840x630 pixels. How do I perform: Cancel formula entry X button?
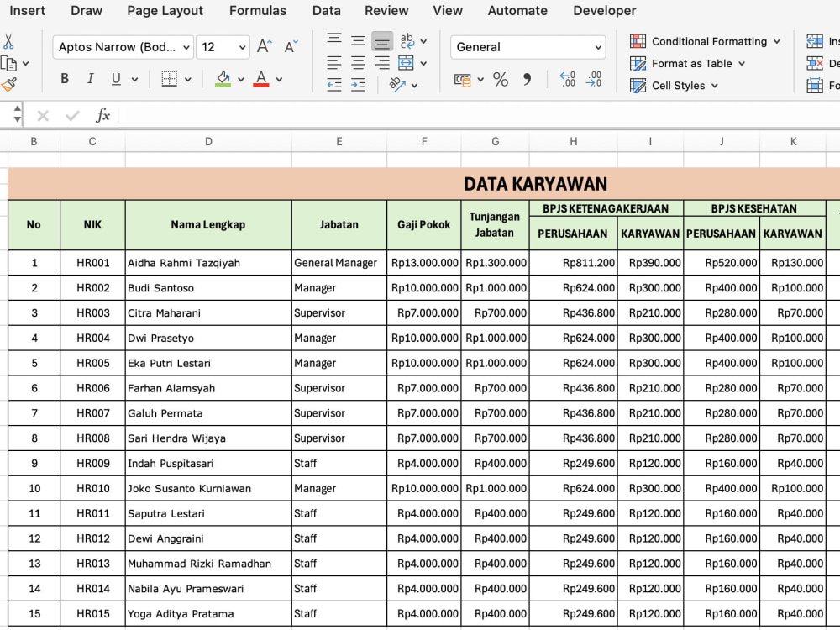tap(43, 115)
